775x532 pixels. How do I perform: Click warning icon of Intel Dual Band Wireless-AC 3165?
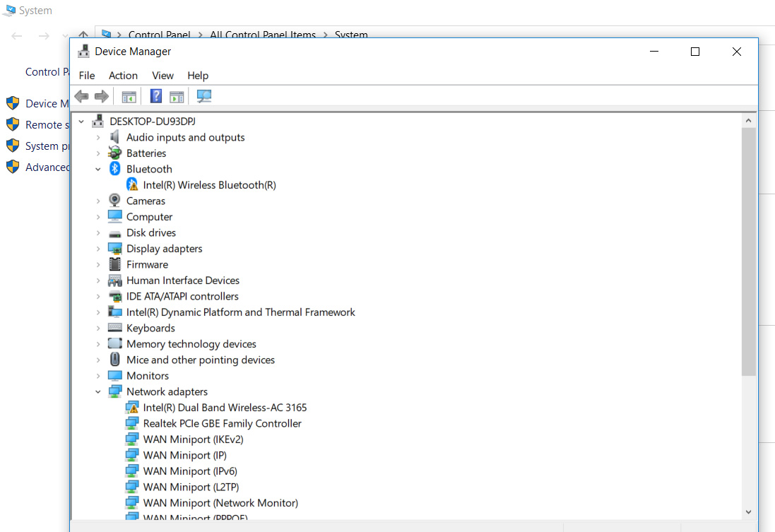pyautogui.click(x=132, y=408)
